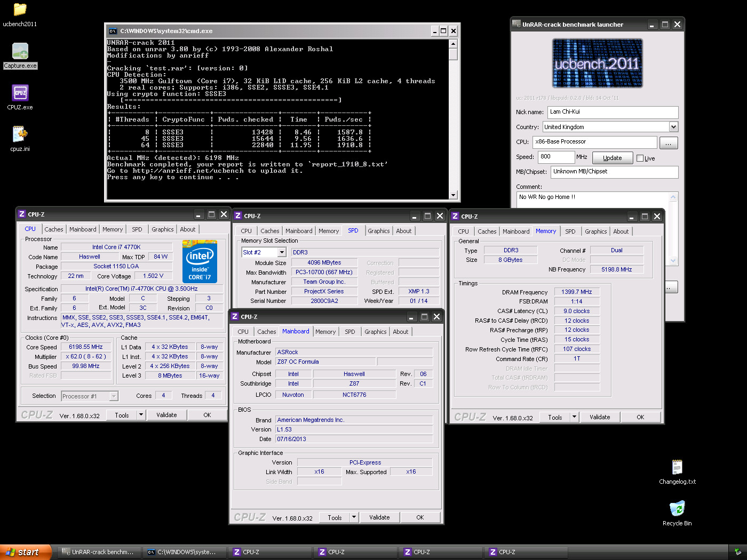Click cmd.exe window title icon
The width and height of the screenshot is (747, 560).
click(x=113, y=31)
